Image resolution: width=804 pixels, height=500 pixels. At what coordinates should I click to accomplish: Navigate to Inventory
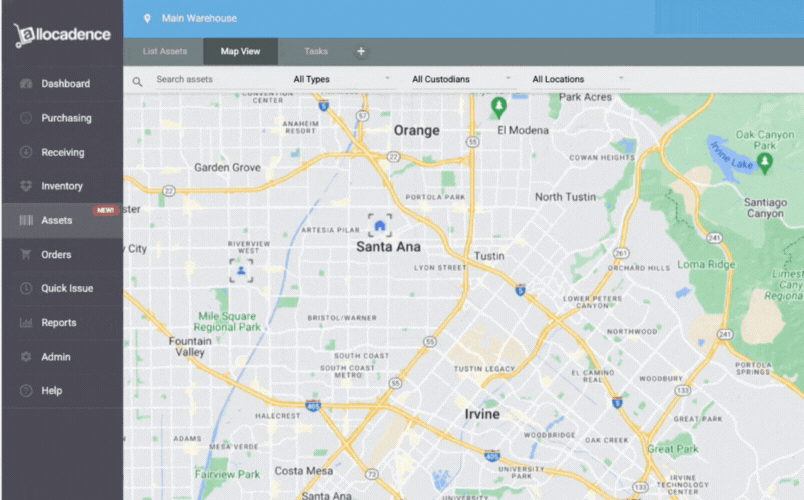[x=63, y=186]
